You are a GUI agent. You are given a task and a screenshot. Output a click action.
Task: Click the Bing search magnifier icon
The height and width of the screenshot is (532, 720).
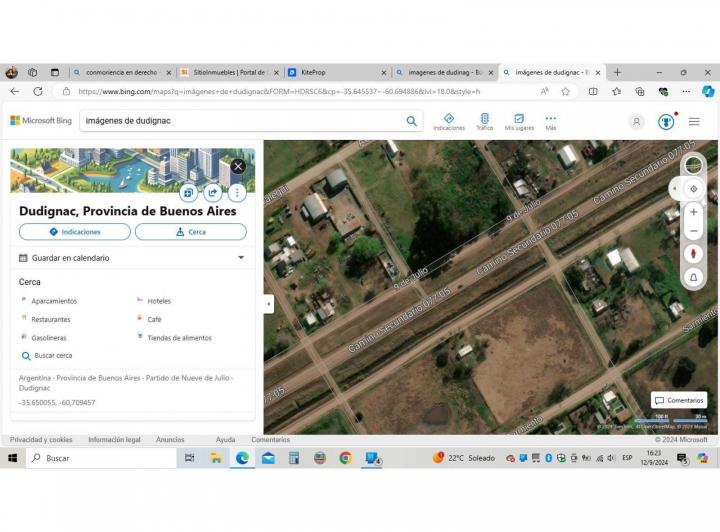coord(411,121)
